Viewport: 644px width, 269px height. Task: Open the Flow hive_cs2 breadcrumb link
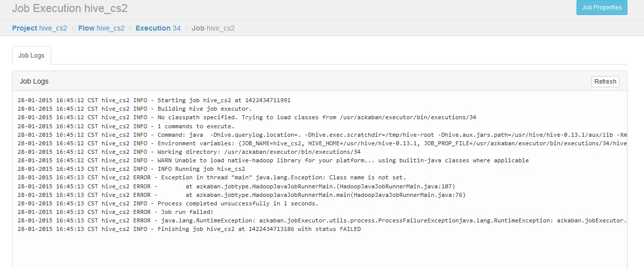click(x=101, y=28)
